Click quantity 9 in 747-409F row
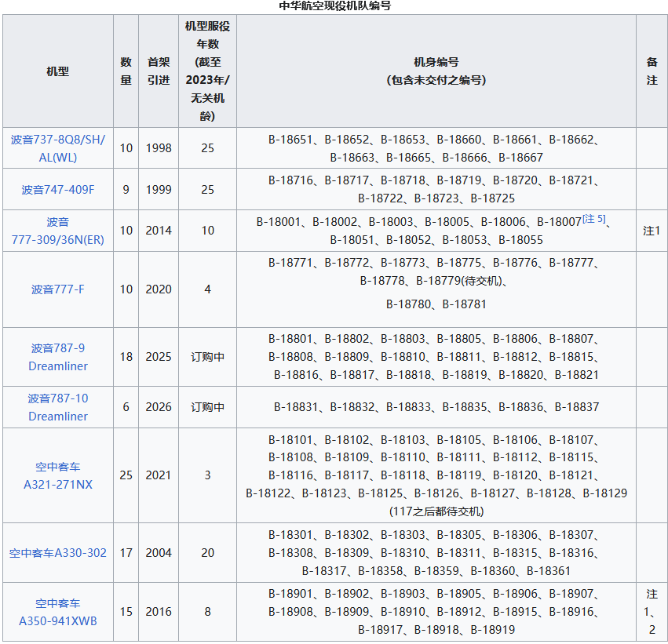The width and height of the screenshot is (668, 644). (x=126, y=189)
